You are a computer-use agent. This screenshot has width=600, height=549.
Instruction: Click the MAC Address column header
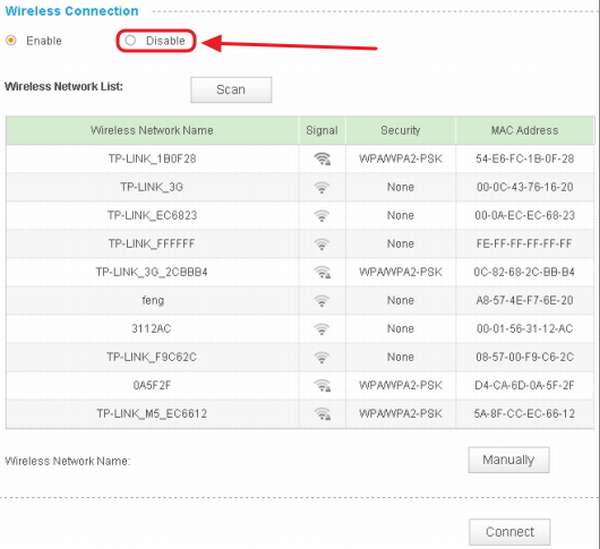525,130
